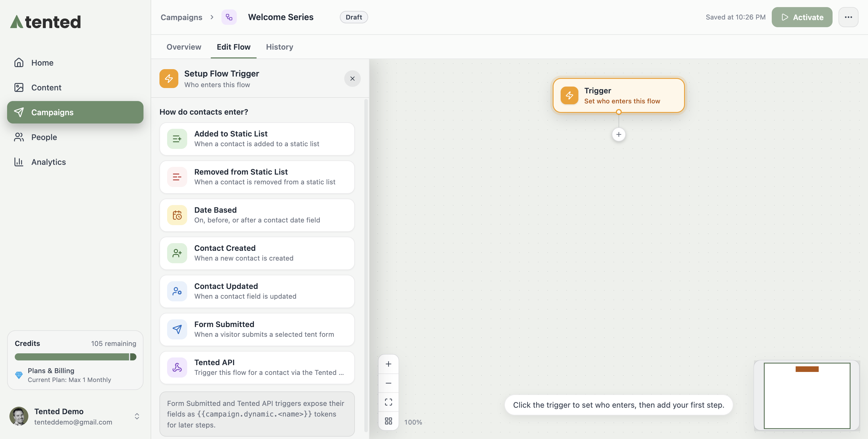The width and height of the screenshot is (868, 439).
Task: Click the flow icon beside Welcome Series
Action: tap(229, 17)
